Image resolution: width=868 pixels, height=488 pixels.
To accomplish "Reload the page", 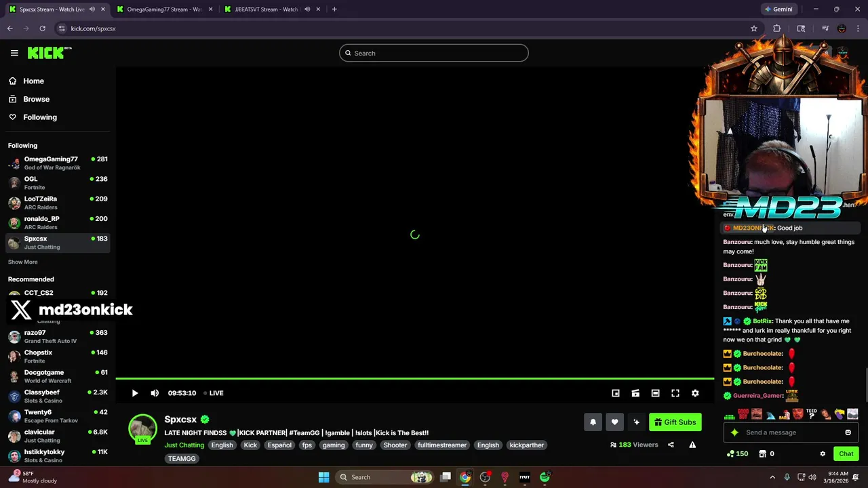I will [42, 28].
